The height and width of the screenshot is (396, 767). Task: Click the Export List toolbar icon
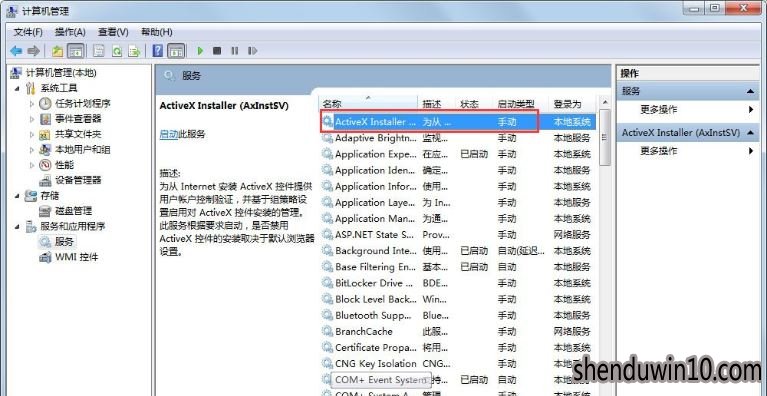(x=134, y=51)
